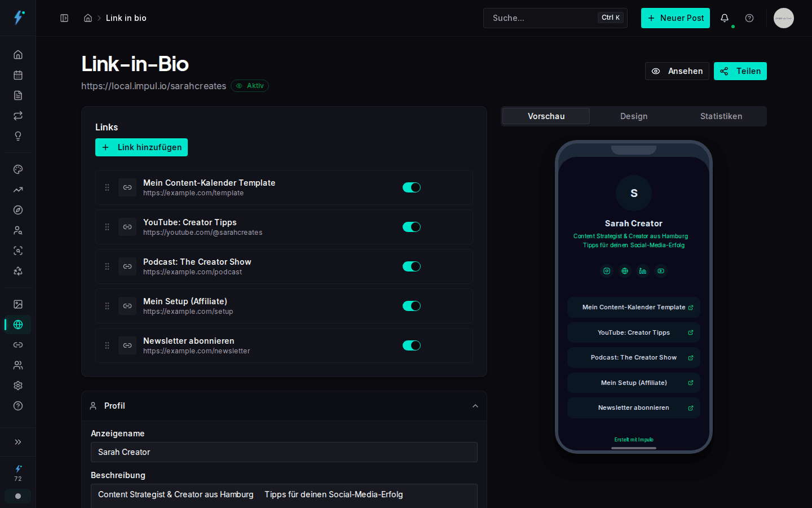Click the Anzeigename input field
Image resolution: width=812 pixels, height=508 pixels.
click(x=284, y=452)
